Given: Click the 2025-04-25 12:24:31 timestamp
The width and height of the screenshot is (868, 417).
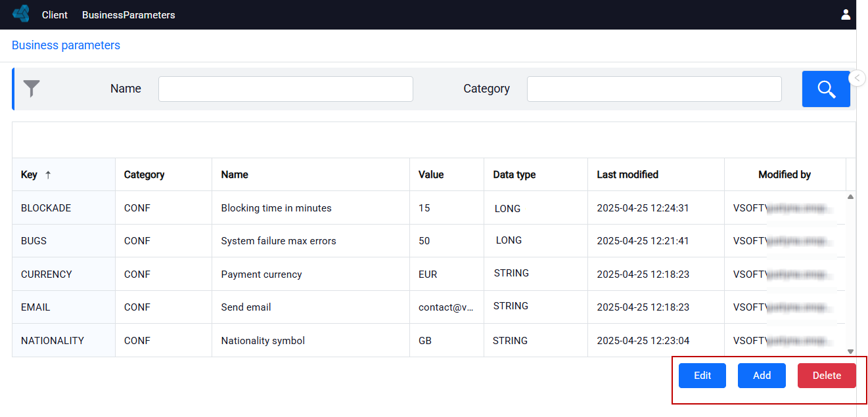Looking at the screenshot, I should [x=643, y=208].
